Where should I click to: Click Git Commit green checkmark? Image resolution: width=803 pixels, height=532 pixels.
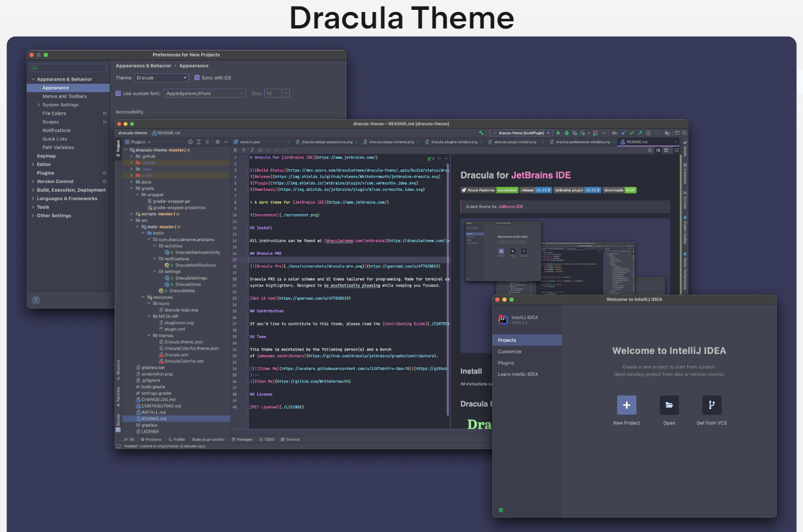click(x=632, y=133)
